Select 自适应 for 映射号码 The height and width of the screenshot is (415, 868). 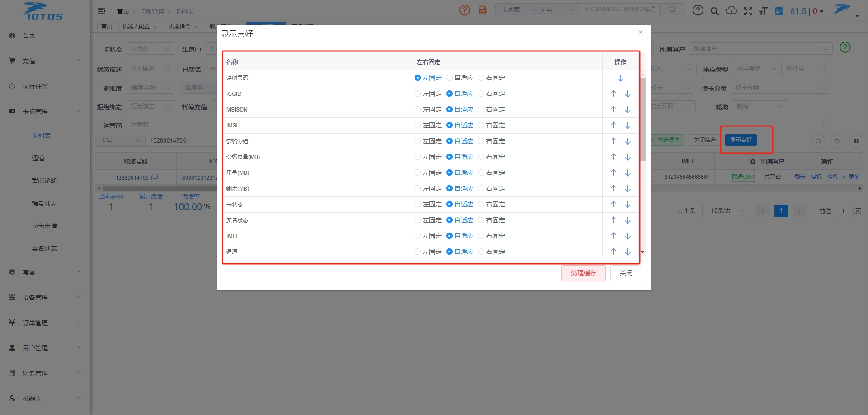coord(460,78)
